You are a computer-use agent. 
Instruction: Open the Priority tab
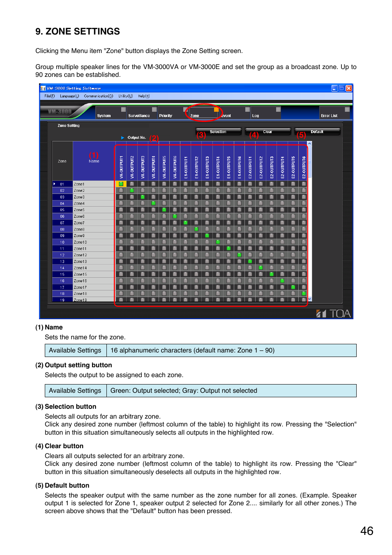point(173,113)
